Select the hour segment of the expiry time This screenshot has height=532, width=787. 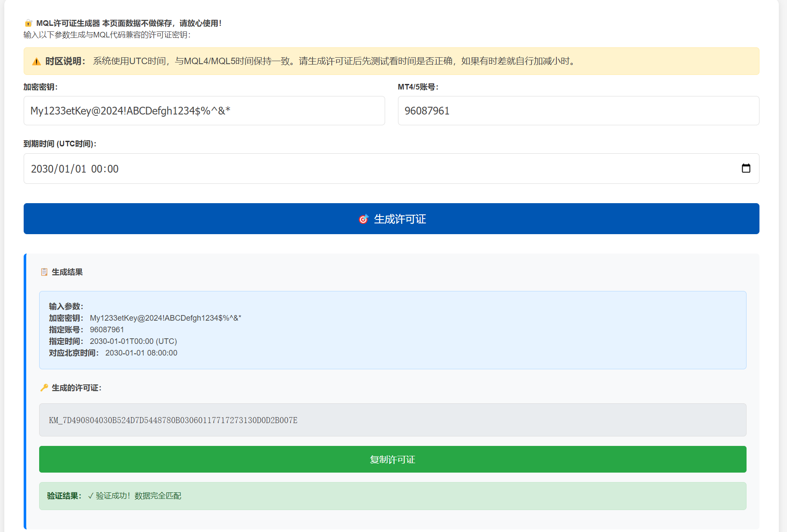(96, 169)
